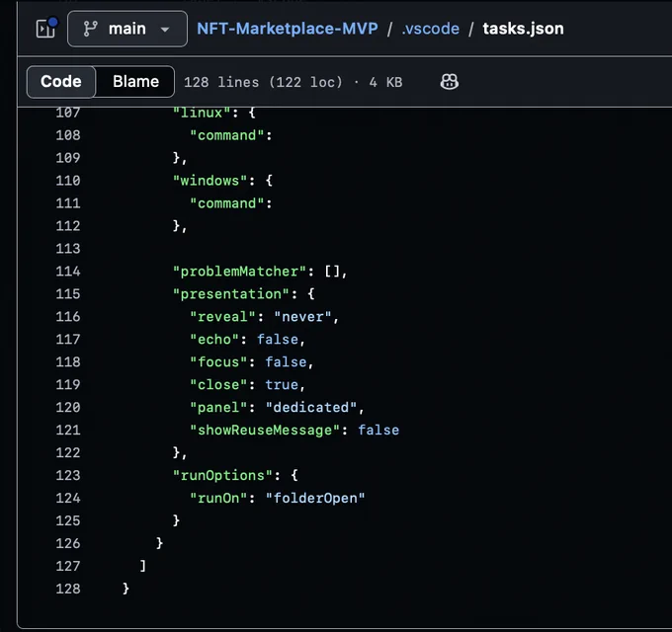Viewport: 672px width, 632px height.
Task: Click the "runOn" key on line 124
Action: tap(218, 498)
